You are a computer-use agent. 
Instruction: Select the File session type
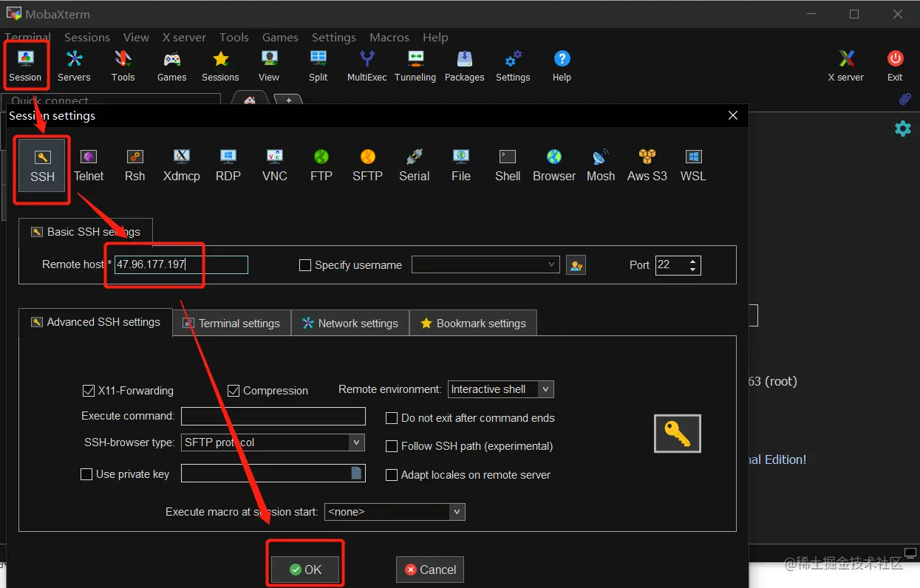point(461,165)
